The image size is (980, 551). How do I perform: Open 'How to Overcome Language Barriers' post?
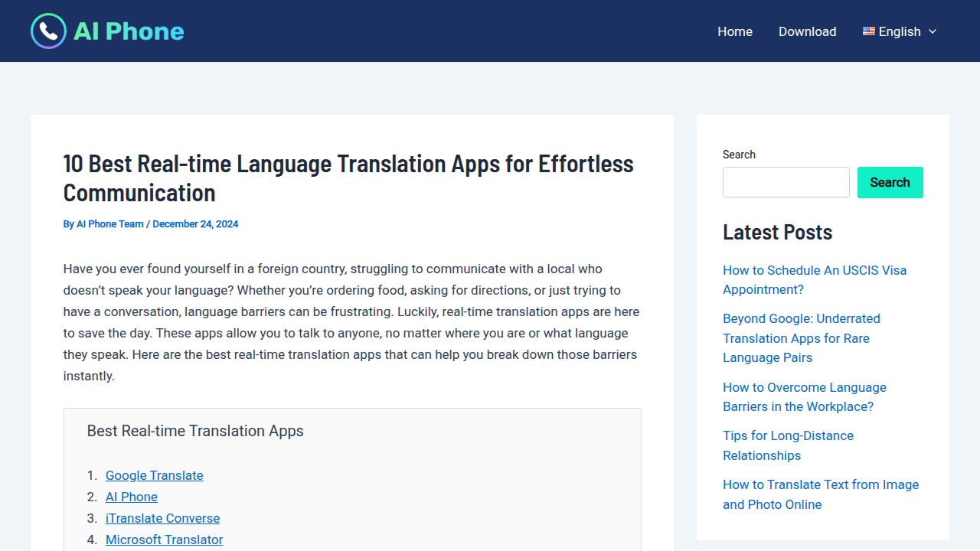tap(805, 396)
